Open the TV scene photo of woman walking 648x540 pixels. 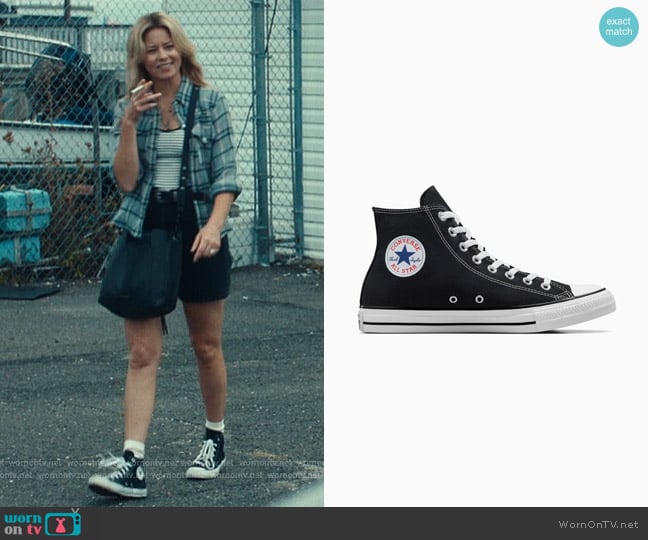coord(162,253)
